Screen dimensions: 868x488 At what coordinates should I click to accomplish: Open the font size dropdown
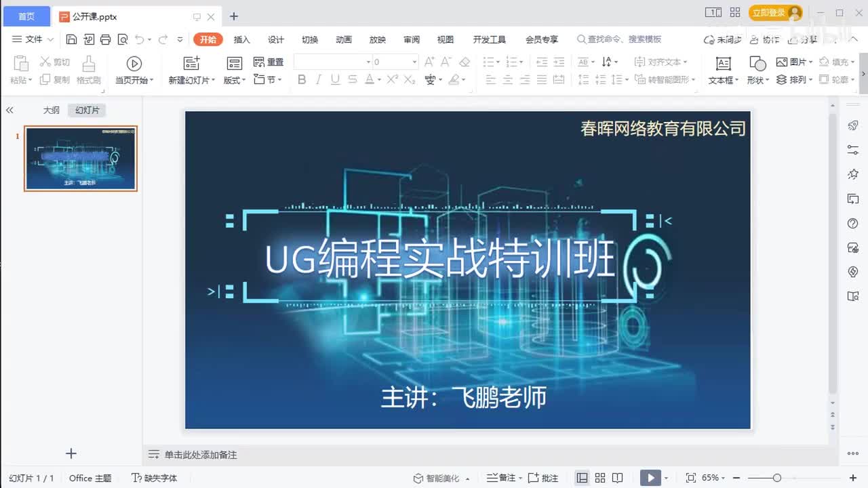click(414, 62)
